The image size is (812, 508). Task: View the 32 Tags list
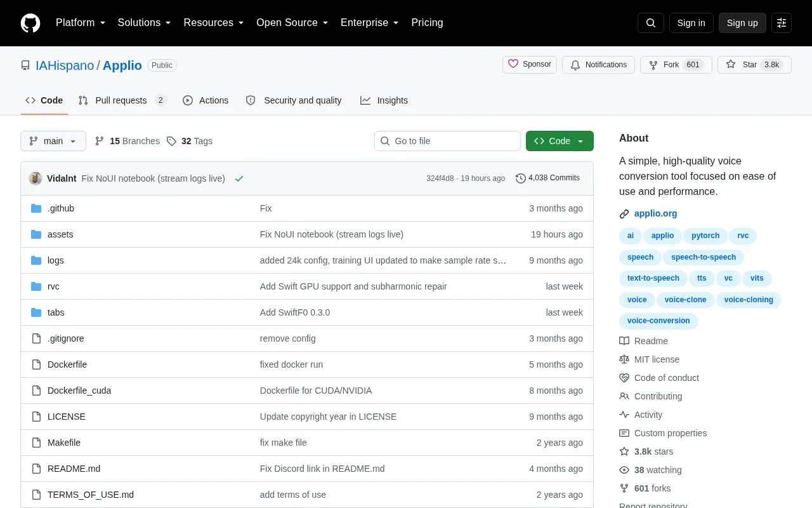click(x=190, y=141)
